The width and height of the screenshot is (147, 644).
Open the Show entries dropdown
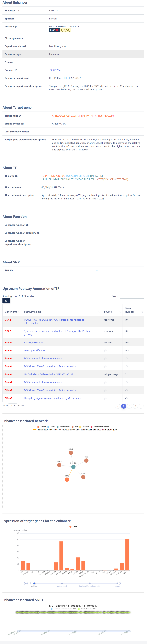[x=13, y=406]
